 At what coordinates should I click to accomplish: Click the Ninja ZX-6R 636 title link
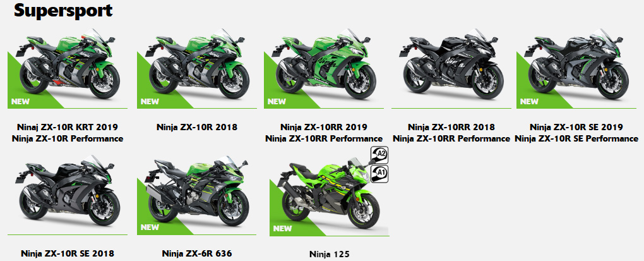click(x=197, y=253)
